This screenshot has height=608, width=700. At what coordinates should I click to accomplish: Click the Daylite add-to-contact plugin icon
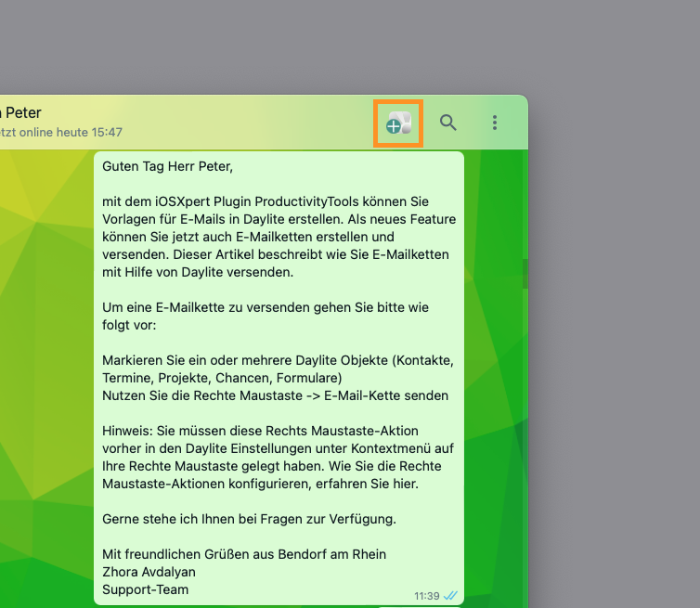click(398, 123)
